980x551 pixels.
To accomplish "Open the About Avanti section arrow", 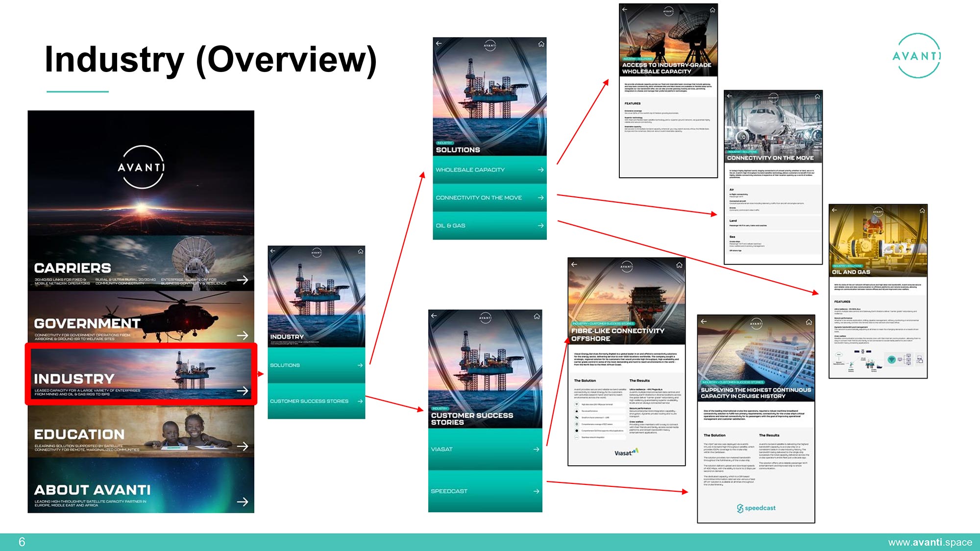I will coord(243,502).
